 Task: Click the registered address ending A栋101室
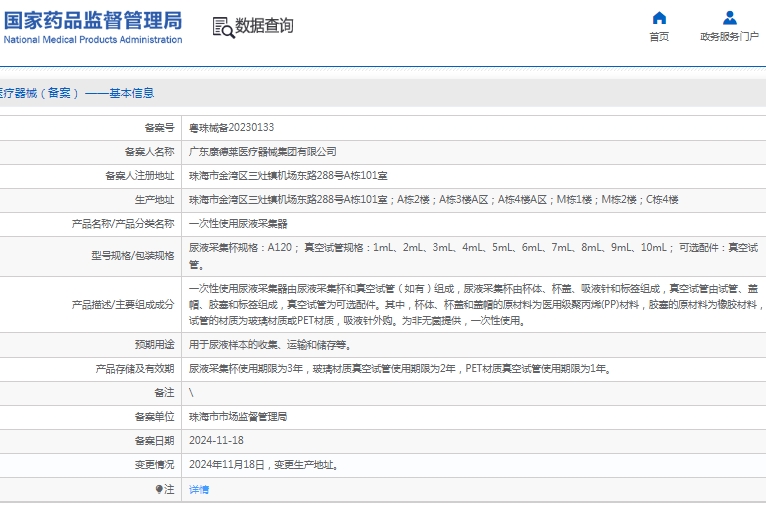[288, 175]
